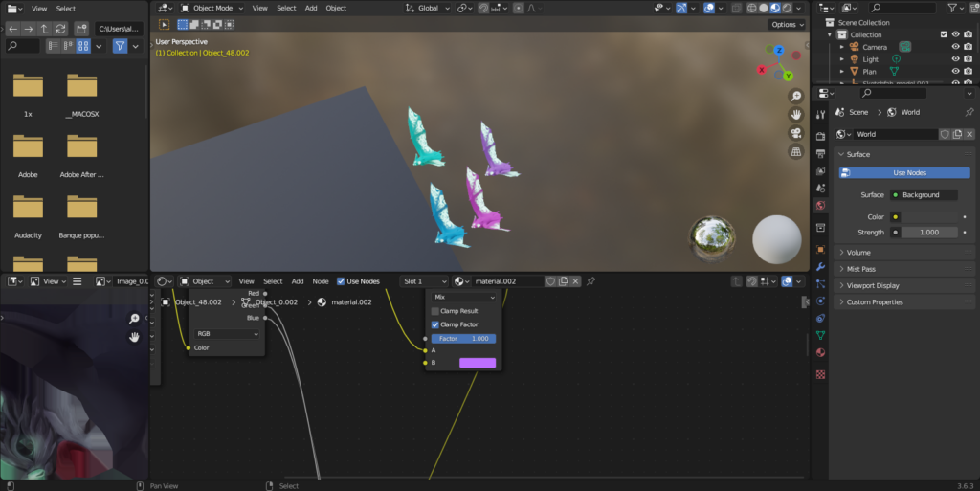
Task: Switch to orthographic grid view icon
Action: tap(795, 151)
